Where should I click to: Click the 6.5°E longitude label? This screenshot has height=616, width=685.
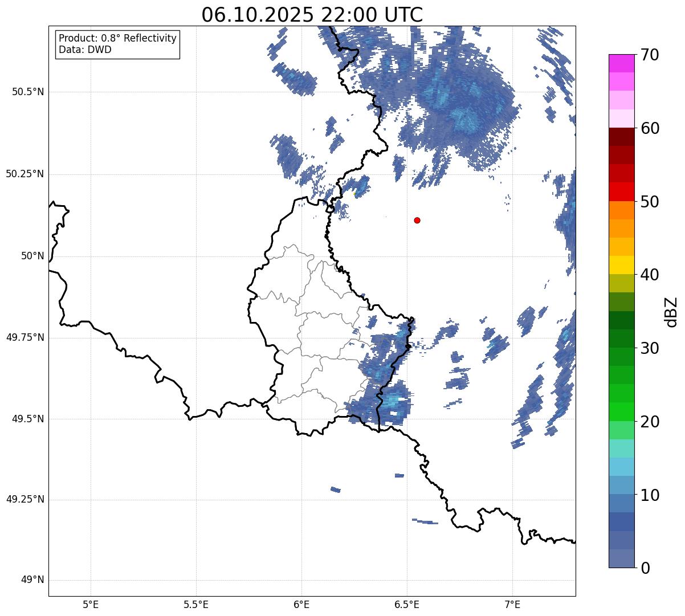407,604
